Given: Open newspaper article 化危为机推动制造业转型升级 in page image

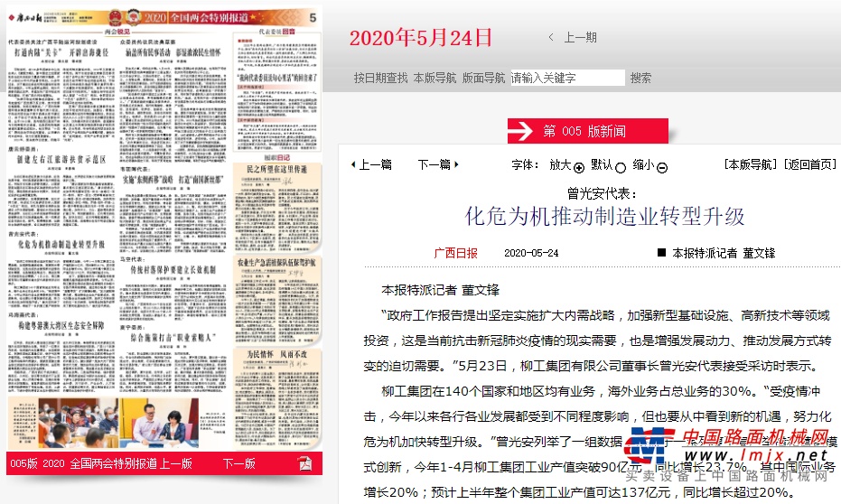Looking at the screenshot, I should click(x=61, y=245).
